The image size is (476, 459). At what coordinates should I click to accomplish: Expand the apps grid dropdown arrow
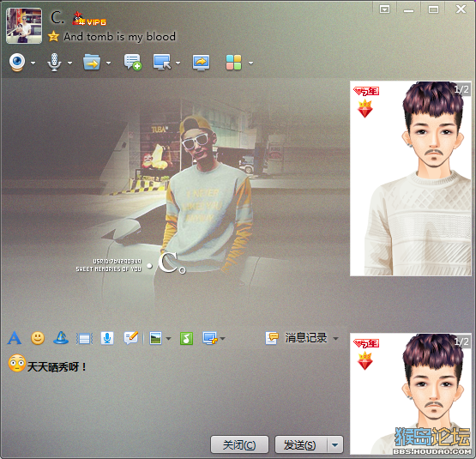point(250,63)
